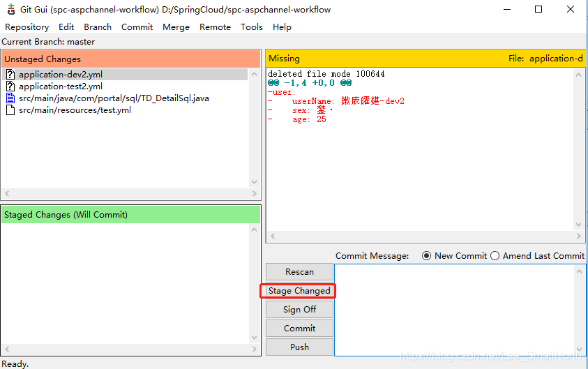588x369 pixels.
Task: Click the blank page icon beside test.yml
Action: point(10,110)
